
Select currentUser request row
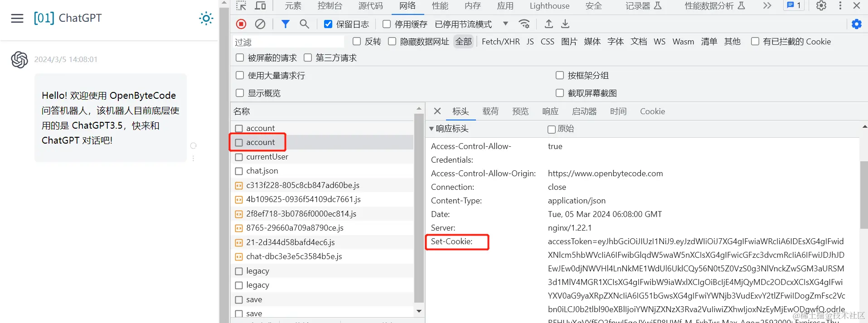(x=322, y=157)
